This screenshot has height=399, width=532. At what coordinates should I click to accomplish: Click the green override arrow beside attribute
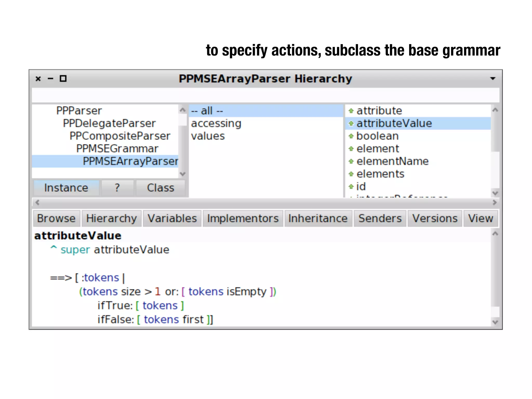click(x=351, y=111)
